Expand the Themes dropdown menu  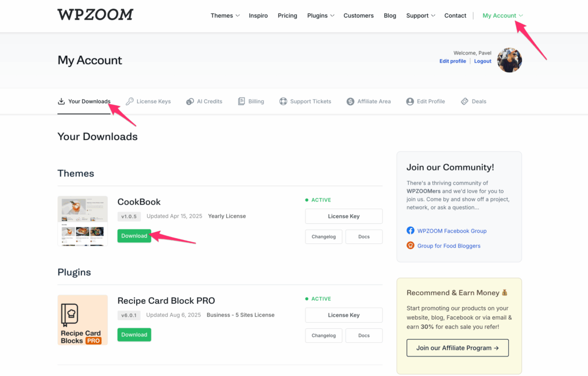pyautogui.click(x=225, y=15)
